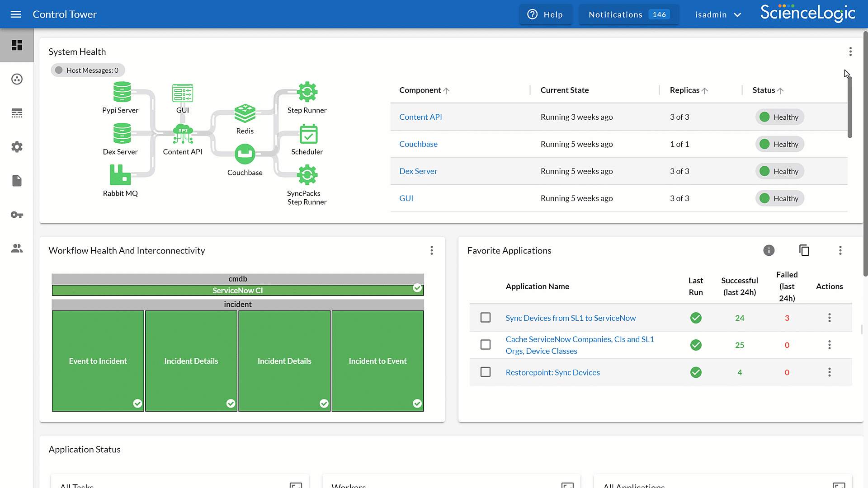Open Restorepoint: Sync Devices link

(x=552, y=372)
